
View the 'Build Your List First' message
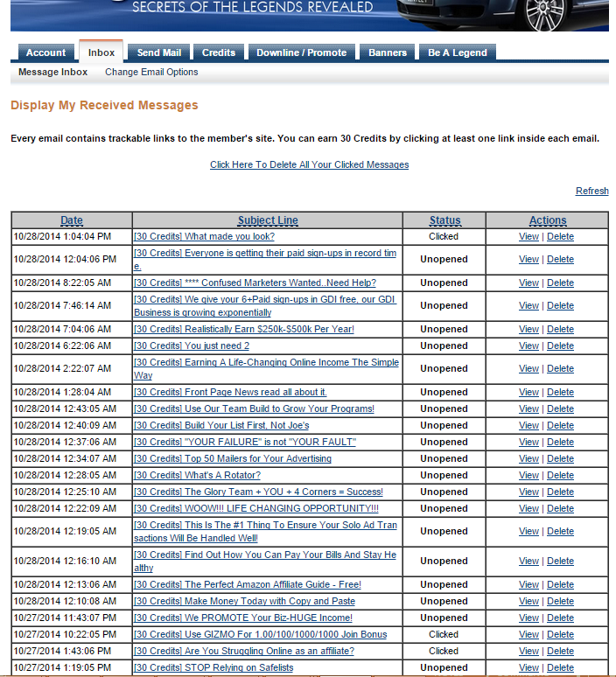point(528,425)
